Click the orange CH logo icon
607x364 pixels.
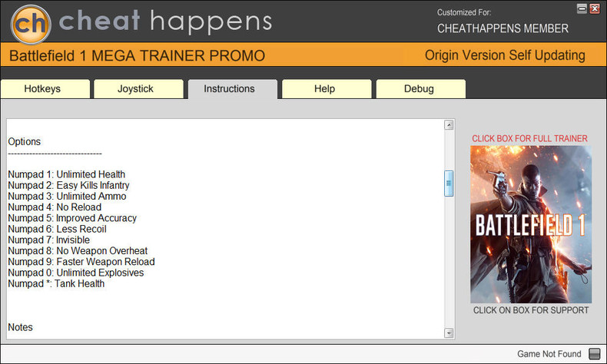[x=31, y=22]
